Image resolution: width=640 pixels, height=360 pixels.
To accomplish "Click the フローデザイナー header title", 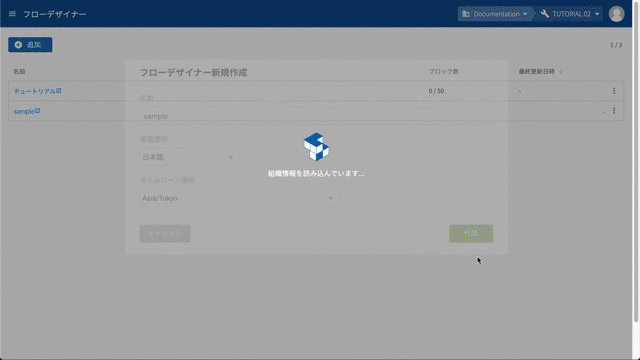I will click(x=55, y=14).
